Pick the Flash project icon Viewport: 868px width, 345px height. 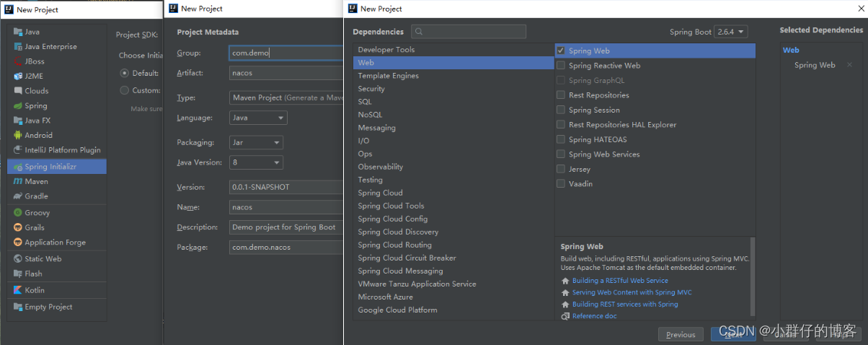tap(18, 274)
